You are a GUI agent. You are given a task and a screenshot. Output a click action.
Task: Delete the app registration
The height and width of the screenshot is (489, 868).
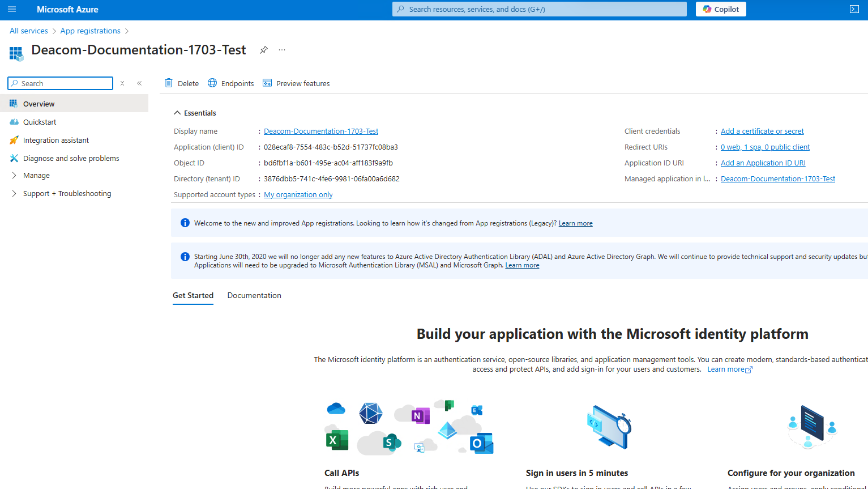click(182, 83)
